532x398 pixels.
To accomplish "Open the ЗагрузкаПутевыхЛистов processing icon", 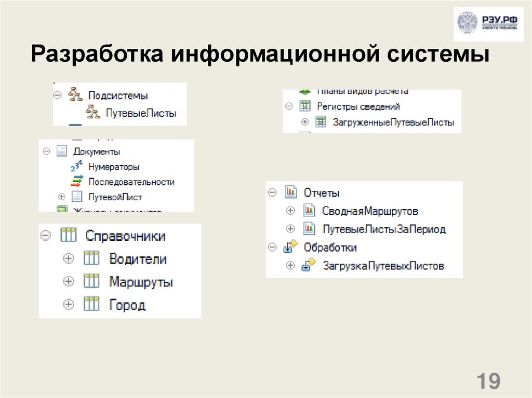I will tap(308, 266).
